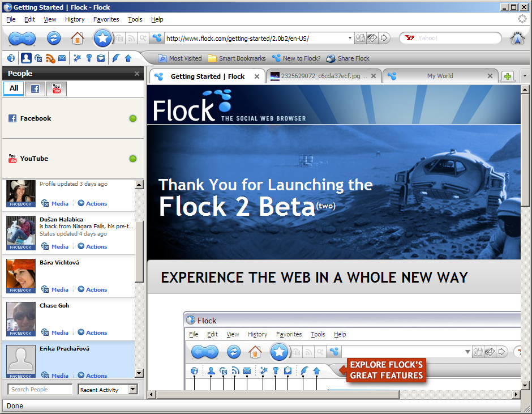
Task: Open the Recent Activity sort dropdown
Action: point(108,390)
